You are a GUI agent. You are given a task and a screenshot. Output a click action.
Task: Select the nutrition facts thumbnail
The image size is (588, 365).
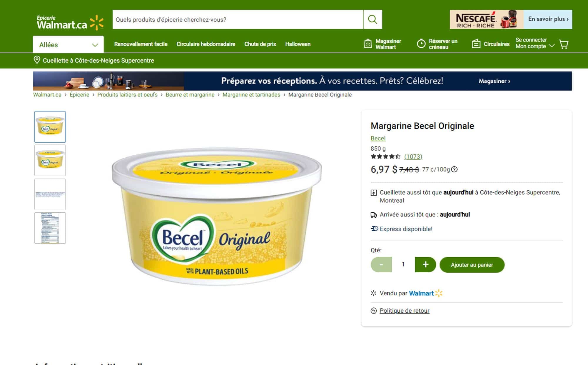click(x=50, y=228)
